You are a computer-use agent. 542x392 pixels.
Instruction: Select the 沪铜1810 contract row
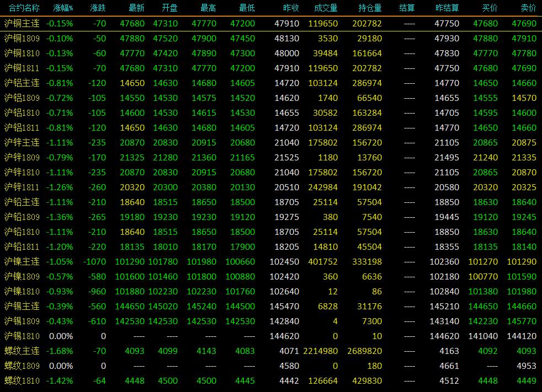pyautogui.click(x=271, y=53)
